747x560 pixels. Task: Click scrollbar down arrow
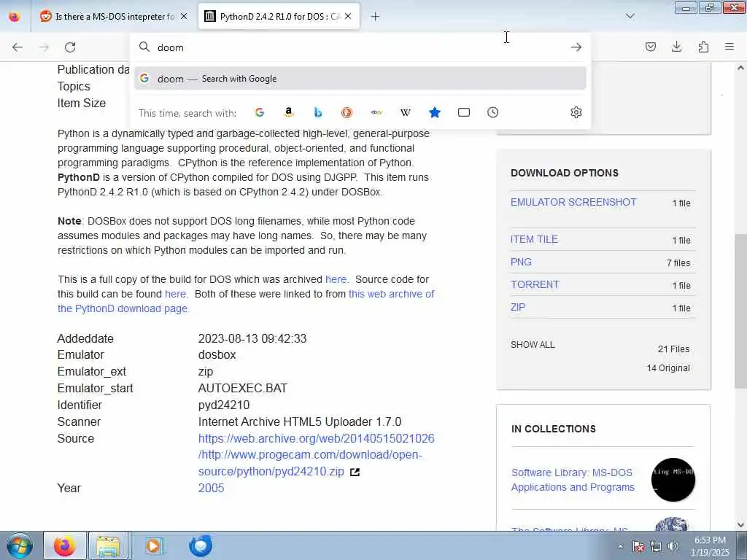pos(740,525)
